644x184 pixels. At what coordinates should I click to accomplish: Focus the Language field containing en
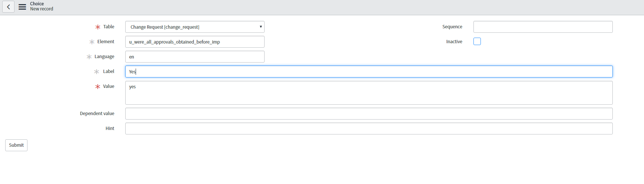click(195, 57)
